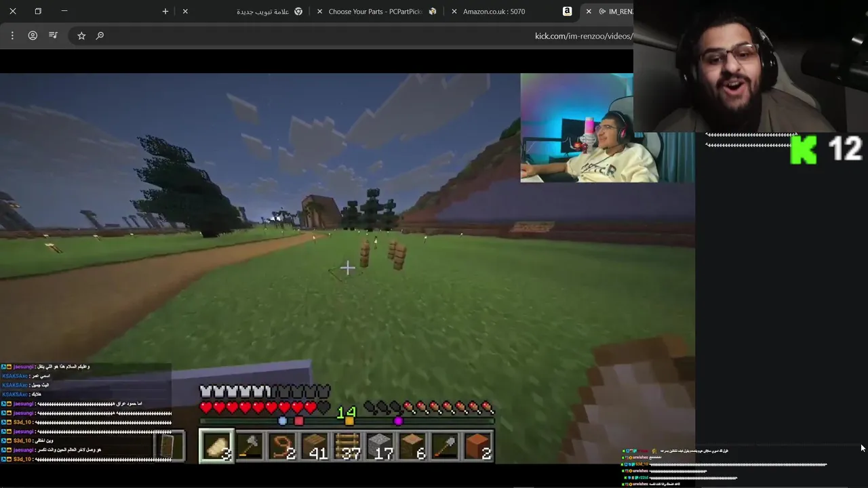Close the علامة تبويب جديدة tab

point(185,12)
